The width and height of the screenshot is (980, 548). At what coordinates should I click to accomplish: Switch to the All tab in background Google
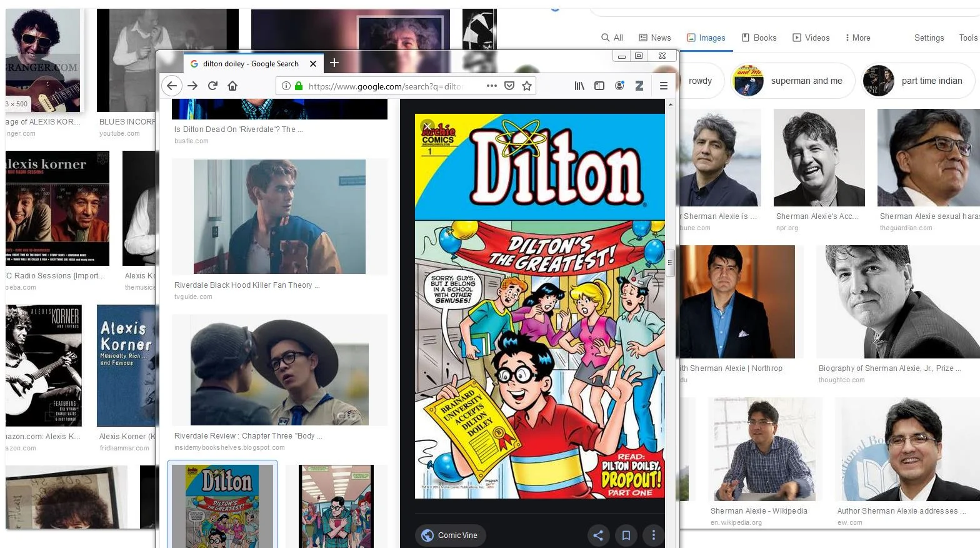(612, 38)
